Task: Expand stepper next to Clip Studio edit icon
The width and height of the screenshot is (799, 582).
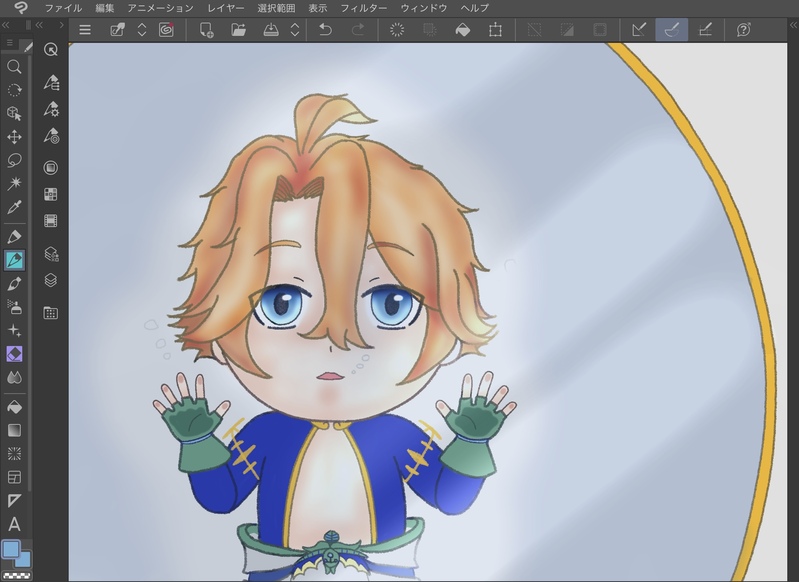Action: (x=142, y=30)
